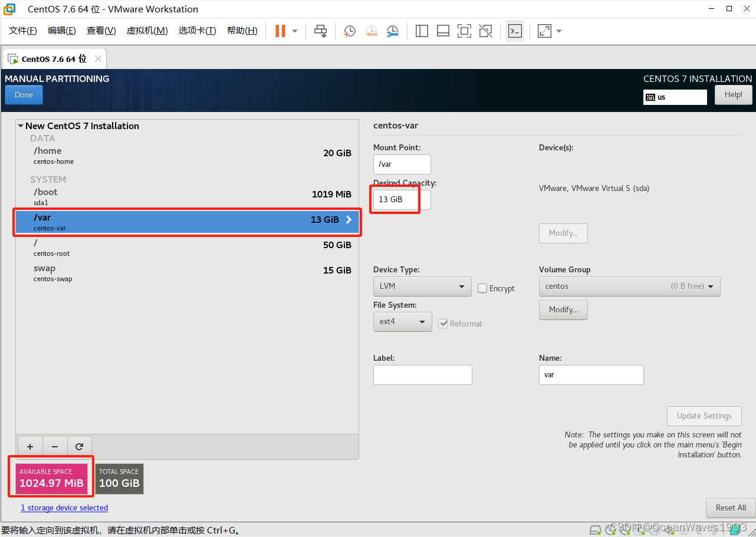
Task: Toggle the thumbnail bar icon
Action: pos(443,31)
